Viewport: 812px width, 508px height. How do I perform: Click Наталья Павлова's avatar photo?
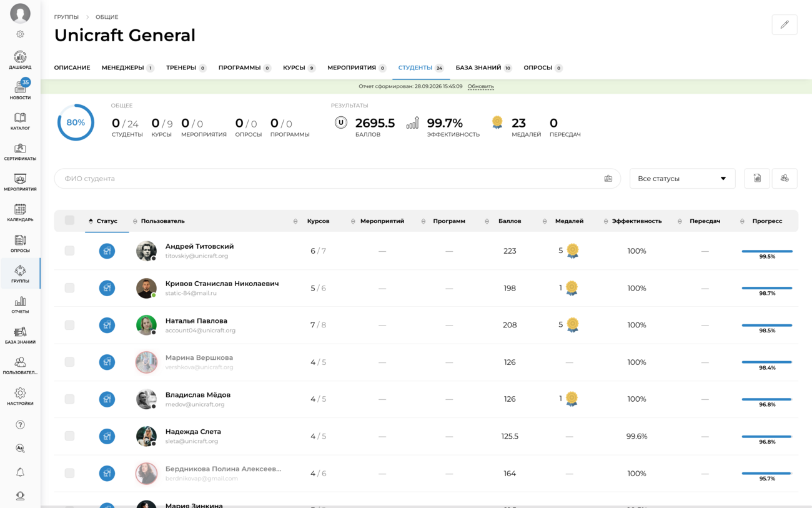point(146,325)
